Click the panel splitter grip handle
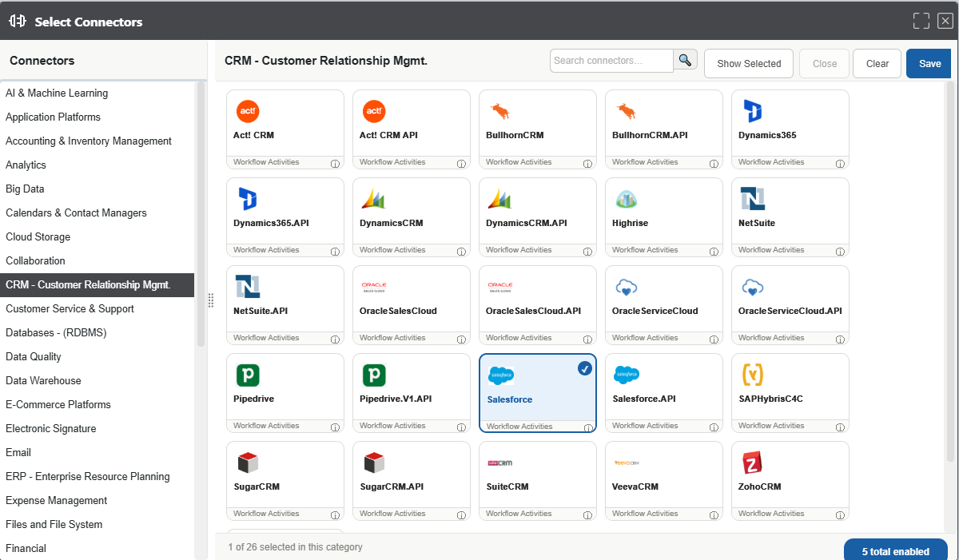959x560 pixels. 211,300
